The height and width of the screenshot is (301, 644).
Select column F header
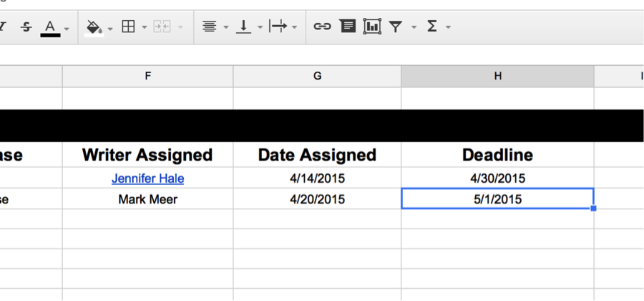(148, 76)
